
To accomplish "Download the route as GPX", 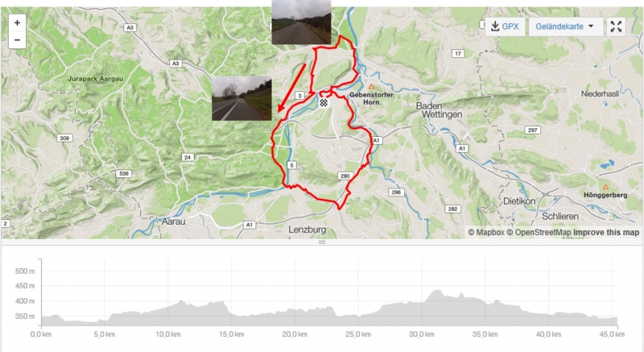I will pyautogui.click(x=505, y=27).
